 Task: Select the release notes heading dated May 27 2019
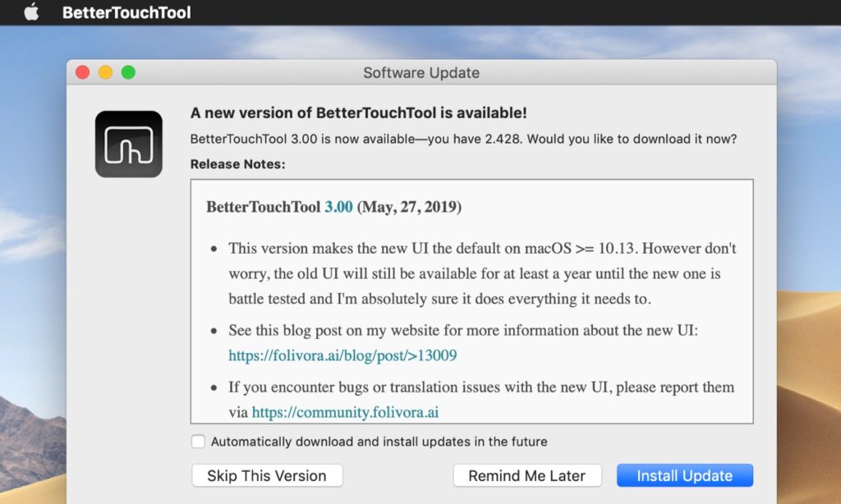tap(333, 207)
